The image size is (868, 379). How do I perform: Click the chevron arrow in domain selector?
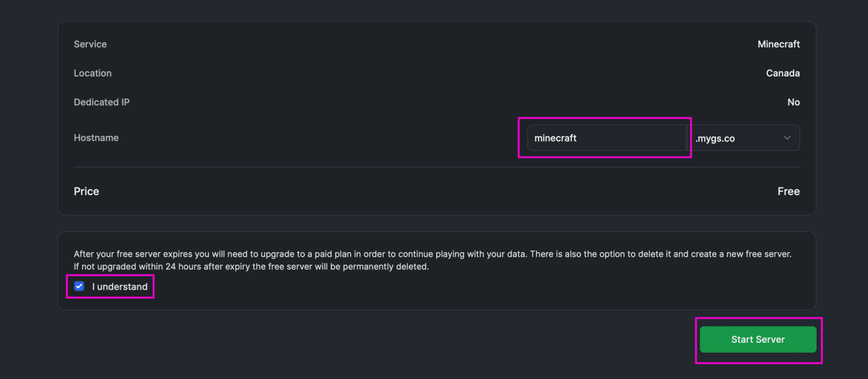787,138
